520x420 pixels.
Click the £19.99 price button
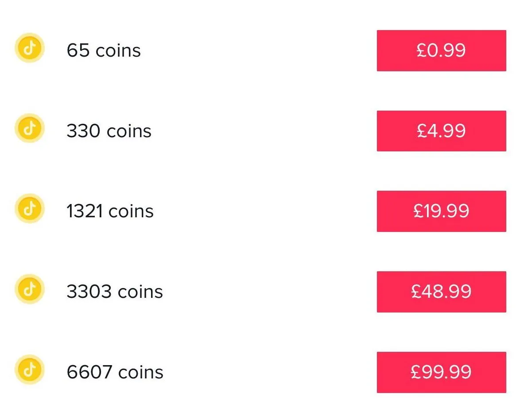point(441,211)
